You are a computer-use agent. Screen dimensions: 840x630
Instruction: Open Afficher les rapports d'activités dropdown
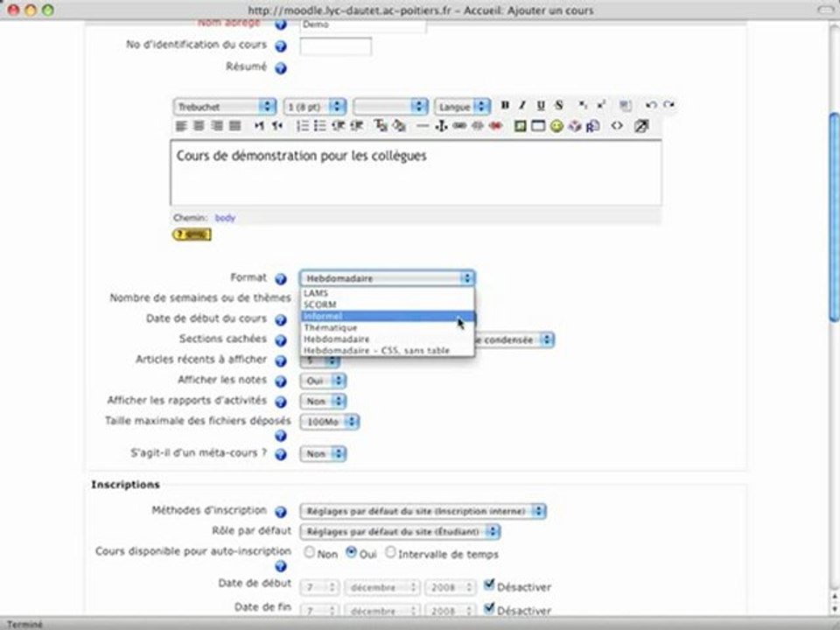click(x=323, y=401)
